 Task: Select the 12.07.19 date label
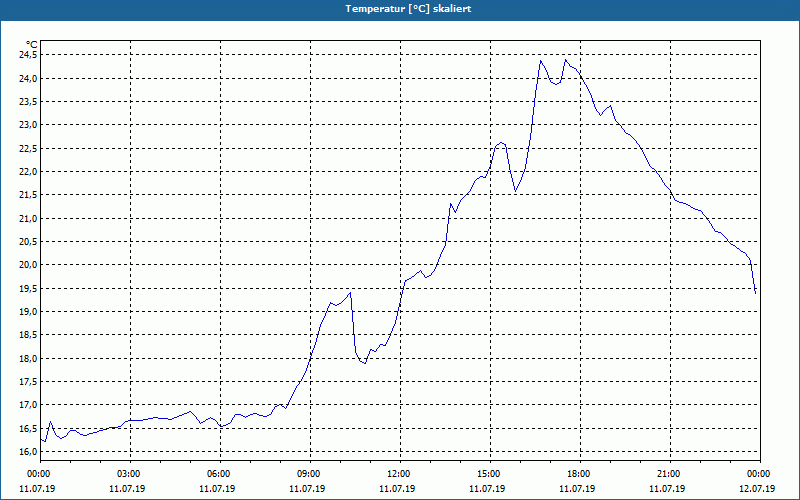758,488
